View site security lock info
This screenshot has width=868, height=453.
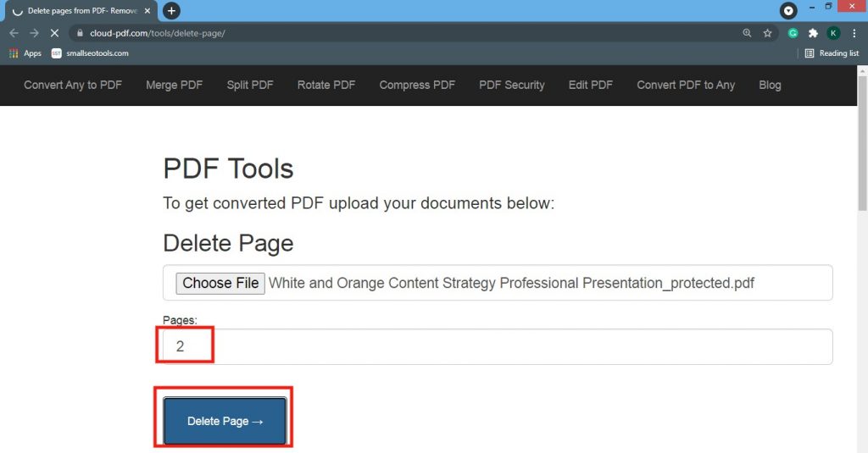tap(80, 33)
